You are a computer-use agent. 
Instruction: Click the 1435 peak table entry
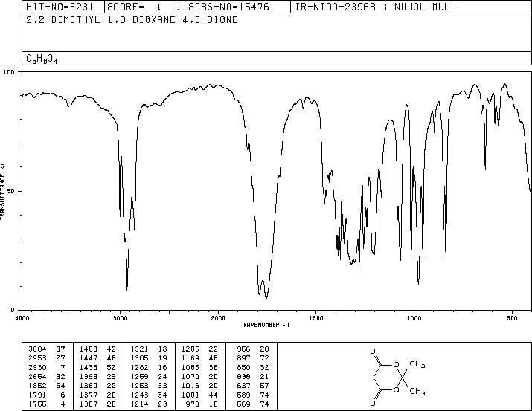97,367
